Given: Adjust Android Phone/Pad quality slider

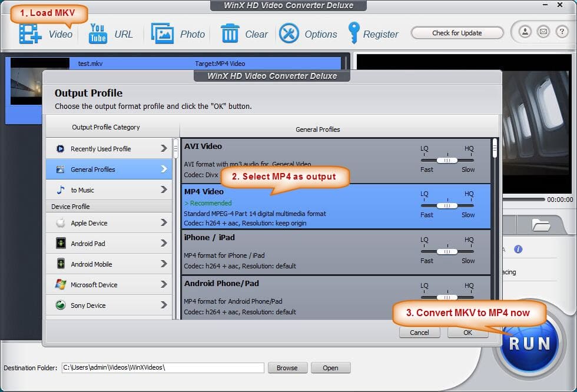Looking at the screenshot, I should [x=447, y=297].
